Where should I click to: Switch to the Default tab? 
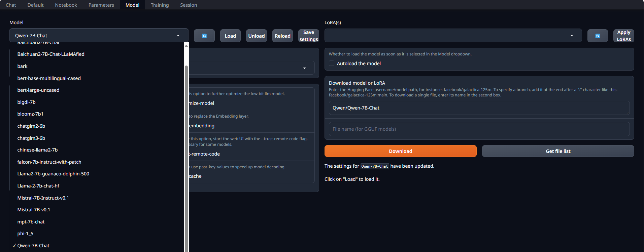point(35,5)
